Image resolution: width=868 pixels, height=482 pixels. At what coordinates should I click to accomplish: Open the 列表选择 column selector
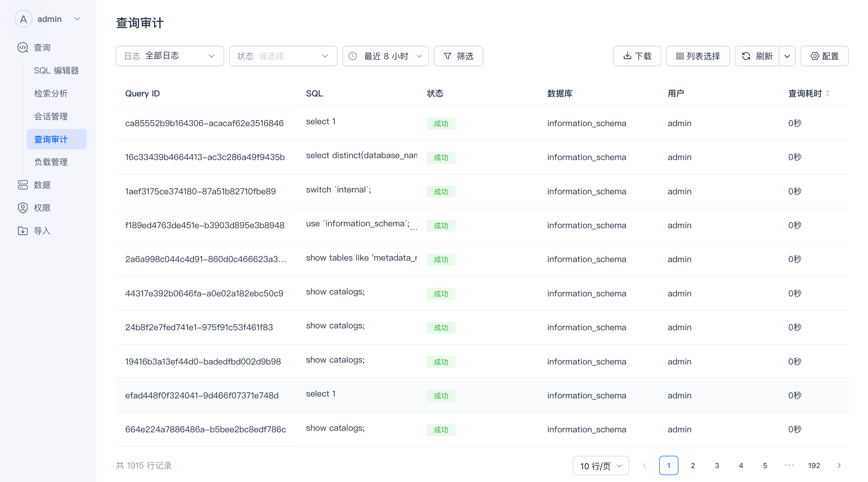tap(698, 56)
